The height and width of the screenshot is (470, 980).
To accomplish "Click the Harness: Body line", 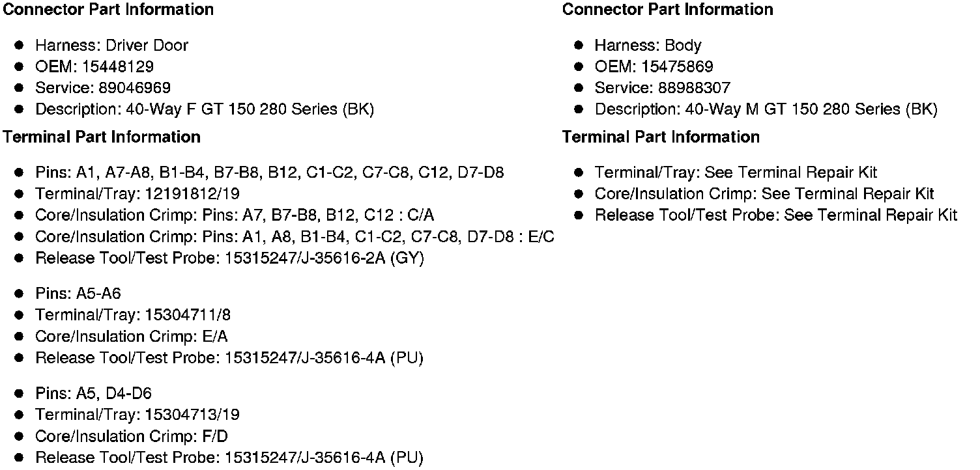I will tap(648, 46).
